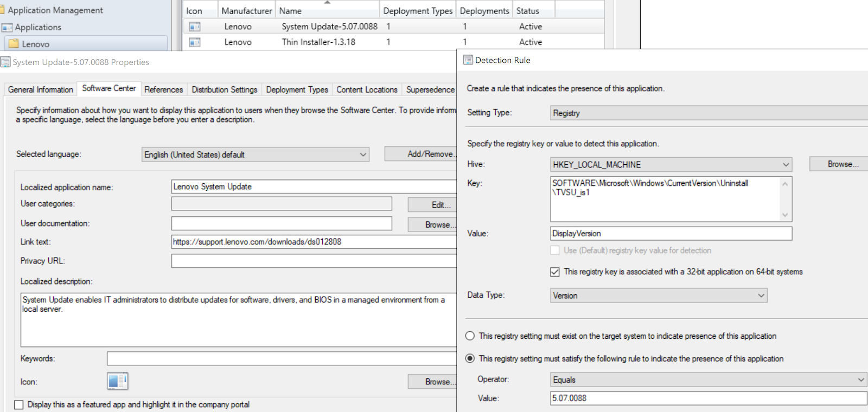Sort by the Name column header
The height and width of the screenshot is (412, 868).
pos(328,11)
